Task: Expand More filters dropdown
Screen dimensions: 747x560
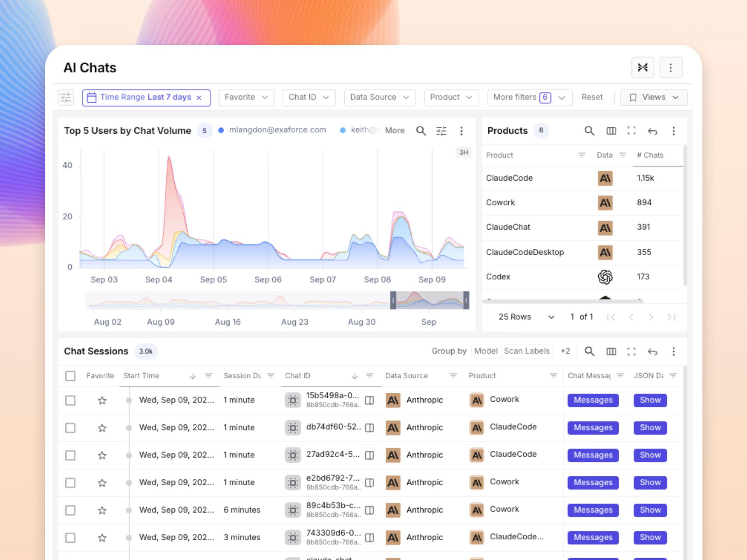Action: coord(530,98)
